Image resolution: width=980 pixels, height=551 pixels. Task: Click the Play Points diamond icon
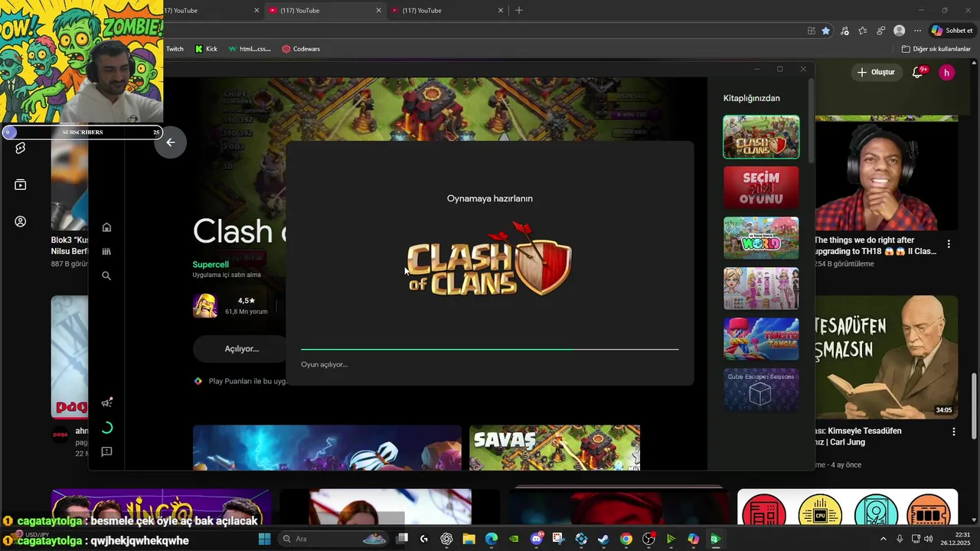click(198, 381)
